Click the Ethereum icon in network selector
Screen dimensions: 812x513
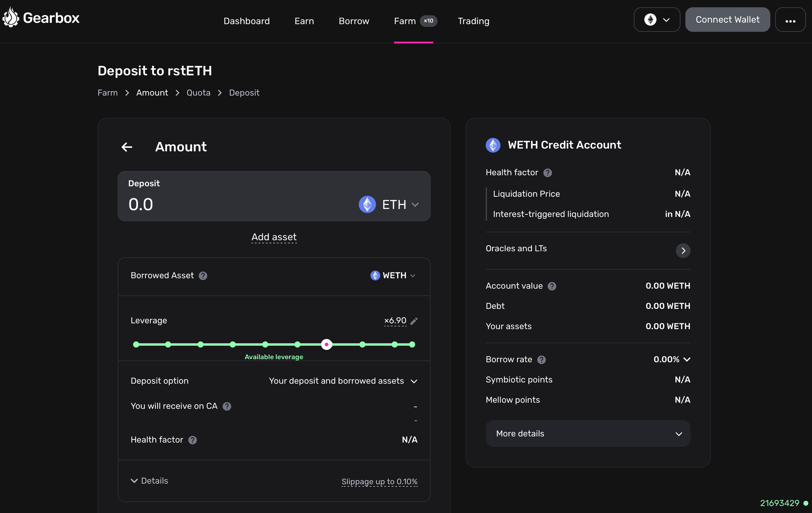[x=650, y=19]
